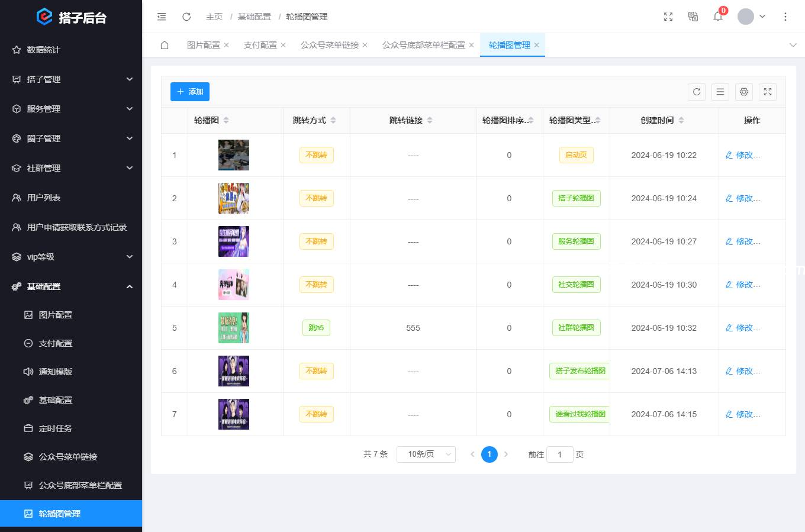Click the 添加 button to add a banner
This screenshot has height=532, width=805.
point(189,92)
